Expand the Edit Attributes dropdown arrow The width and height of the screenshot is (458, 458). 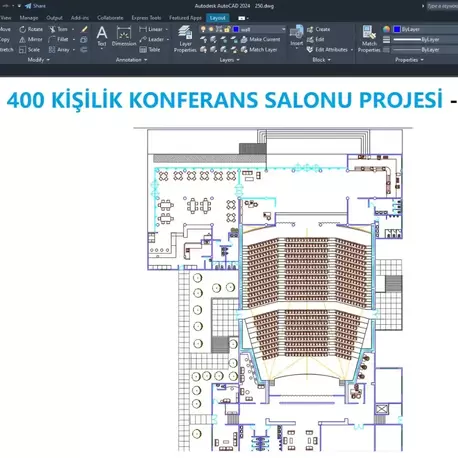[352, 50]
